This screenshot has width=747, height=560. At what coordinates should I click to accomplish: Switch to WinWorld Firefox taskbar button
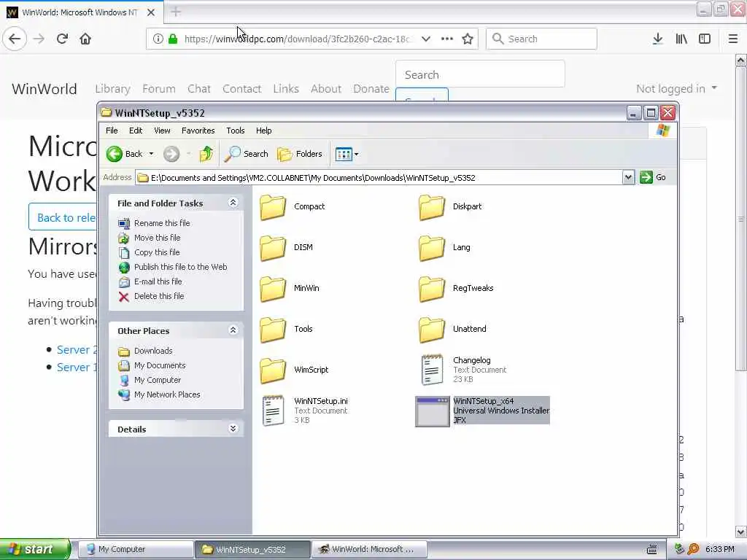(368, 549)
